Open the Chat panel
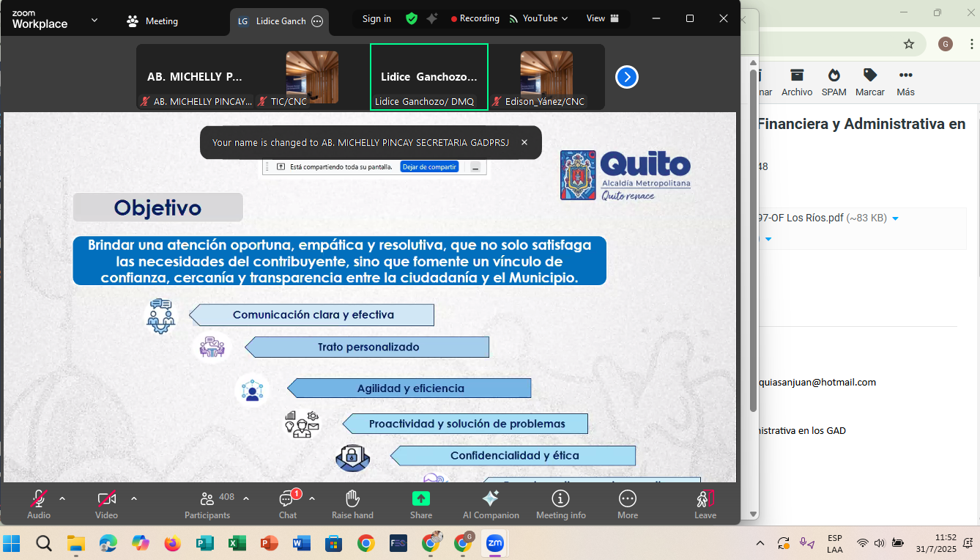 [288, 504]
